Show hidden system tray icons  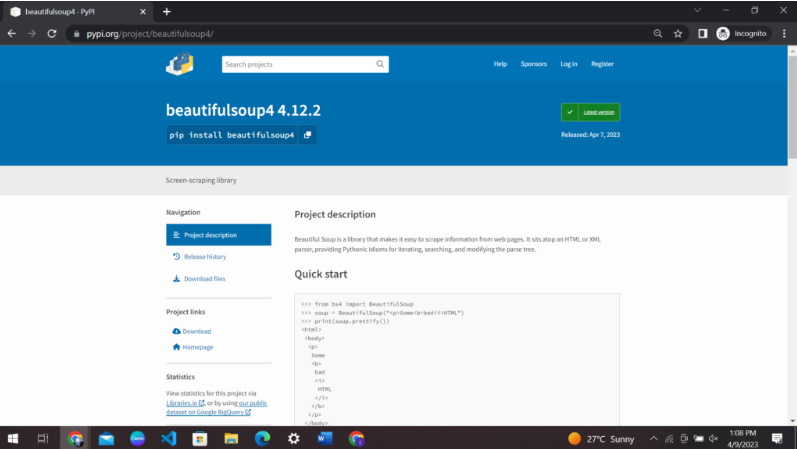pyautogui.click(x=653, y=438)
